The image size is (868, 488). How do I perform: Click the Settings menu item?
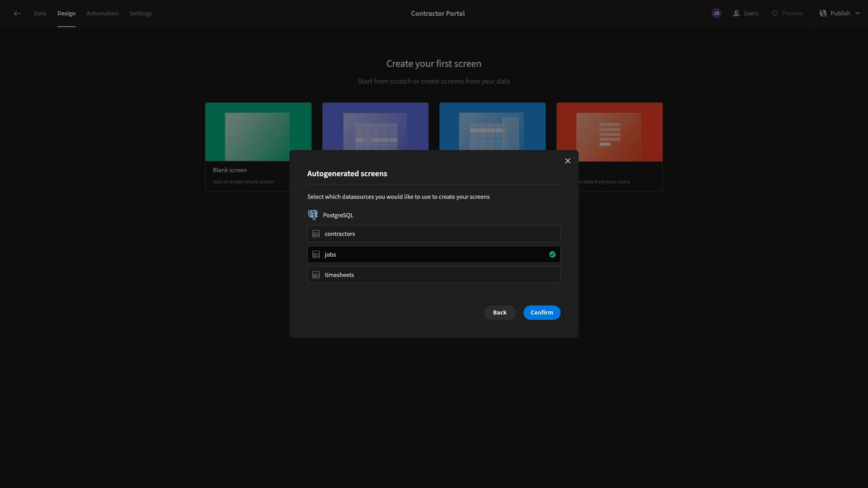pyautogui.click(x=140, y=13)
